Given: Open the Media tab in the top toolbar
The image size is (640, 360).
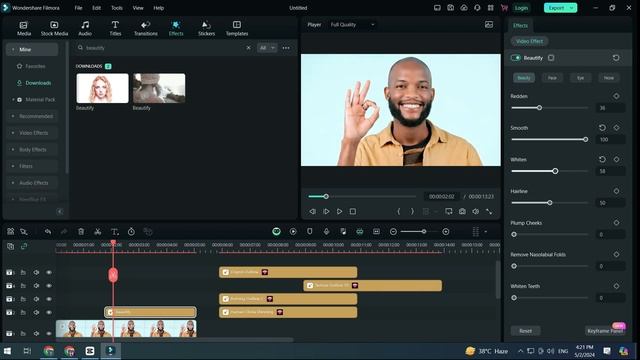Looking at the screenshot, I should [24, 29].
